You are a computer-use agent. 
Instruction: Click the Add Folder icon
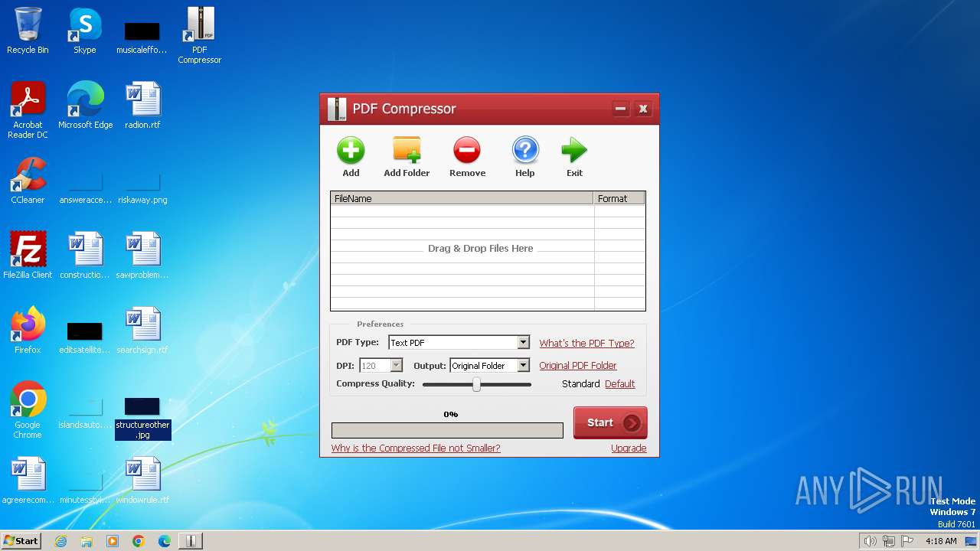pyautogui.click(x=407, y=151)
